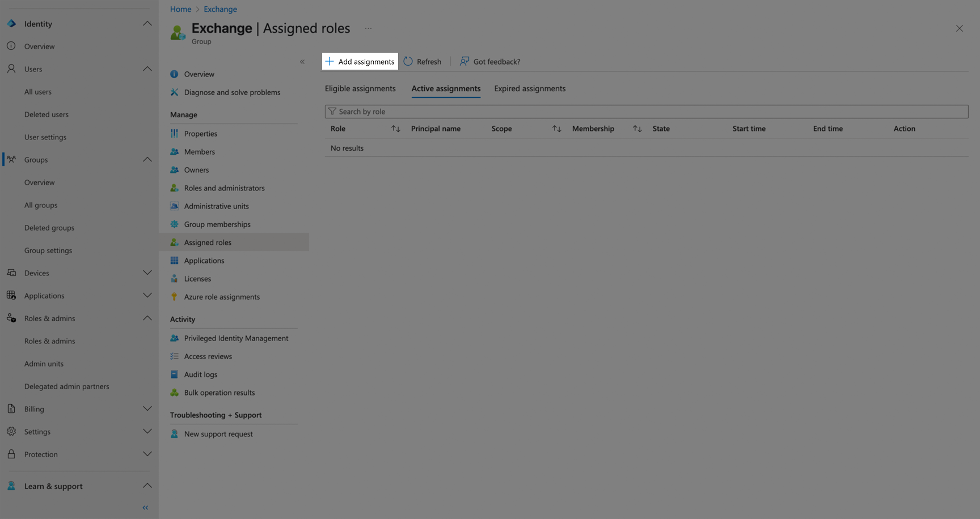Viewport: 980px width, 519px height.
Task: Click the Billing document icon
Action: point(11,409)
